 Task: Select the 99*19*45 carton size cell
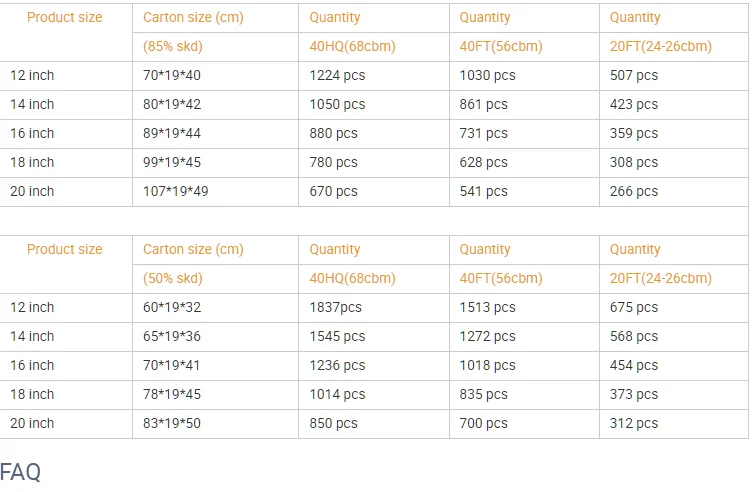(172, 162)
